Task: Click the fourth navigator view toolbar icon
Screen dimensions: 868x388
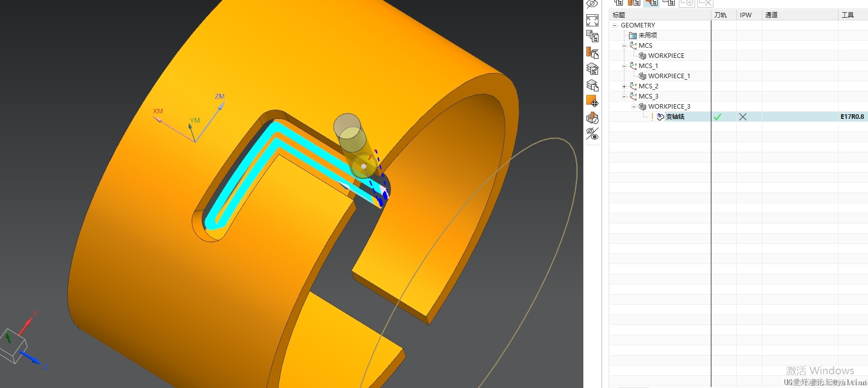Action: tap(669, 3)
